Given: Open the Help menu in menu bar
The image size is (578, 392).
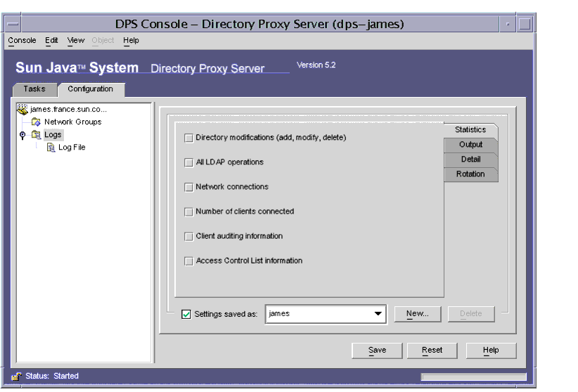Looking at the screenshot, I should (131, 41).
